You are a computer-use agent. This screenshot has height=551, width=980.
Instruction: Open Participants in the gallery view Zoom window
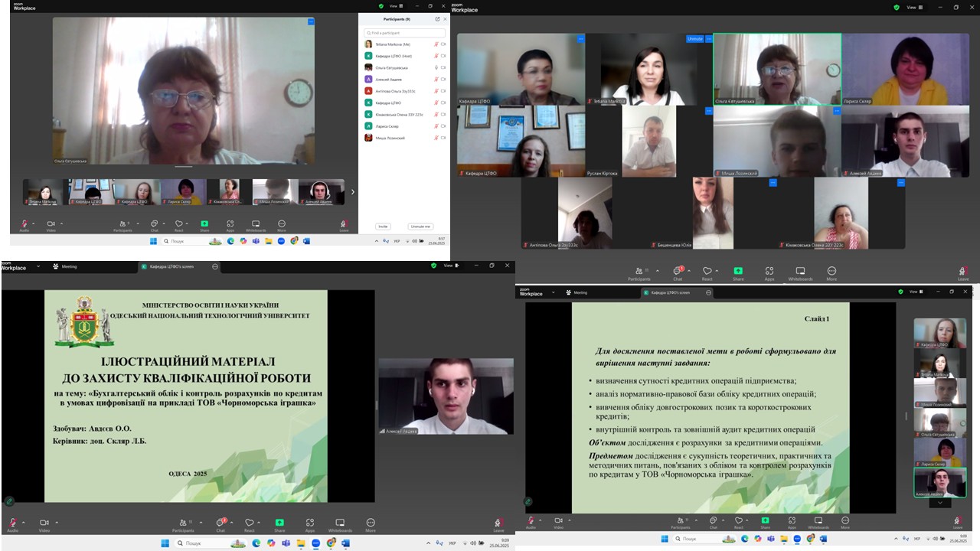[639, 272]
